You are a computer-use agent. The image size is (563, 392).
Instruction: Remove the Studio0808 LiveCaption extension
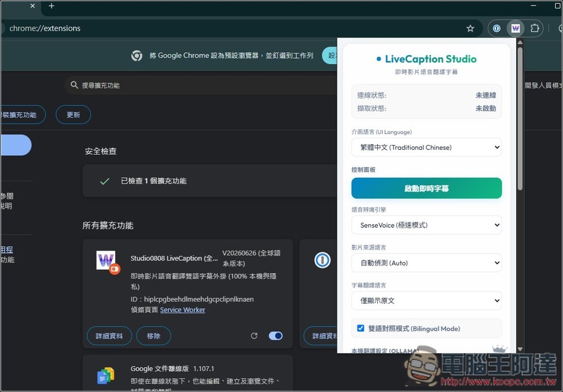pos(153,336)
